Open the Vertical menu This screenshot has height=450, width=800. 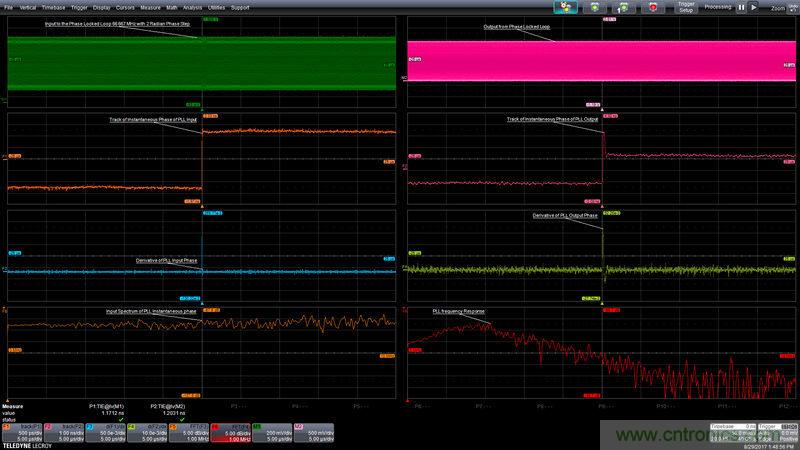pos(28,7)
